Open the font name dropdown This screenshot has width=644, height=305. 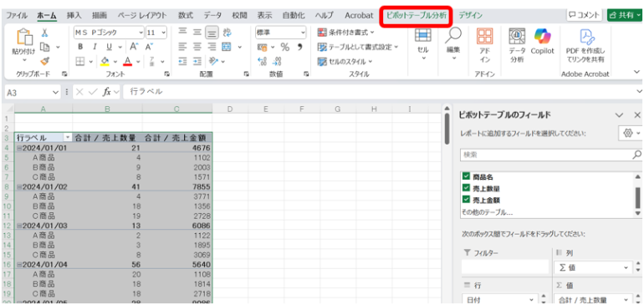pos(141,32)
